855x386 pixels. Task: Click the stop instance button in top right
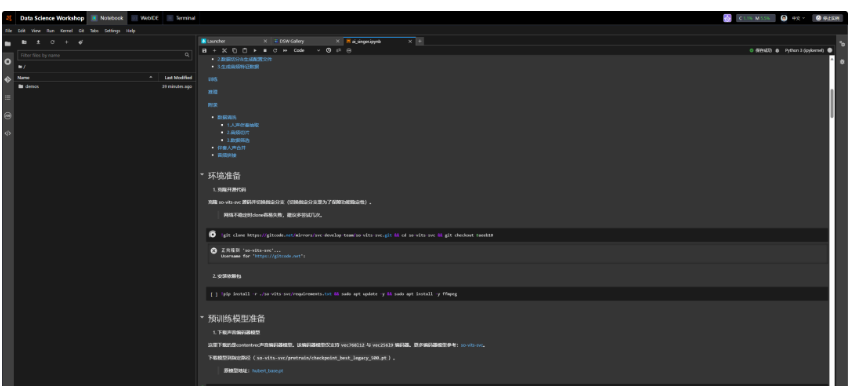[827, 18]
